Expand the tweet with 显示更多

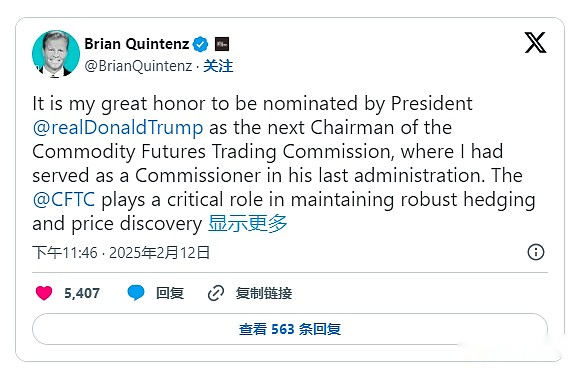click(247, 224)
